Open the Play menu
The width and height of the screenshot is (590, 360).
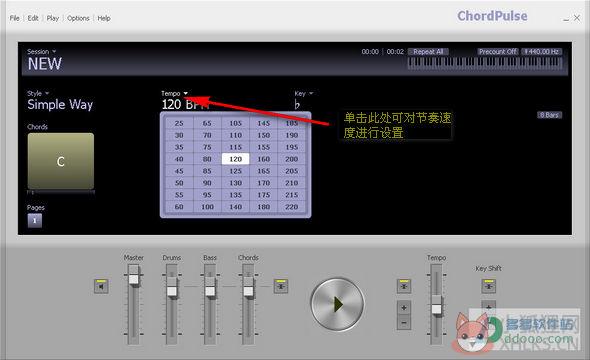53,18
